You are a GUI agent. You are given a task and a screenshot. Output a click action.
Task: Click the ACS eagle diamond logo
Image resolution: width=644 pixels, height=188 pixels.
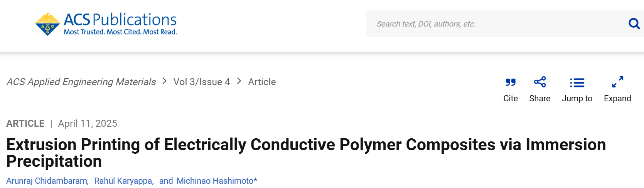coord(47,24)
